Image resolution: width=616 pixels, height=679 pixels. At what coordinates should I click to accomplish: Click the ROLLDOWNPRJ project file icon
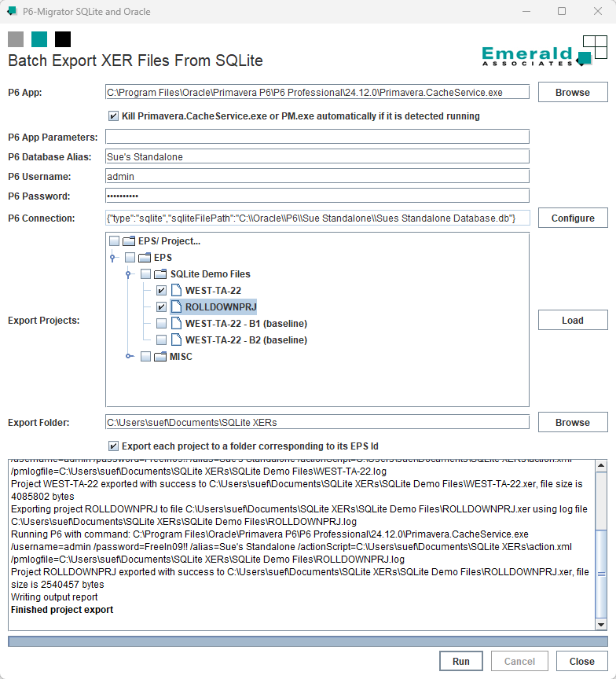(176, 307)
